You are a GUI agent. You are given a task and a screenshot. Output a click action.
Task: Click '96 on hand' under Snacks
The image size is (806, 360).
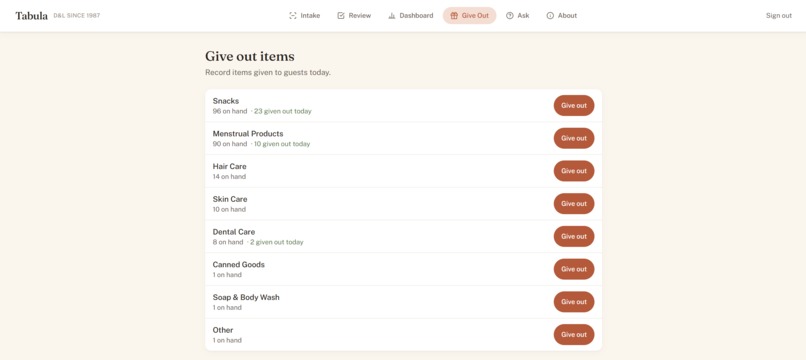pos(230,111)
